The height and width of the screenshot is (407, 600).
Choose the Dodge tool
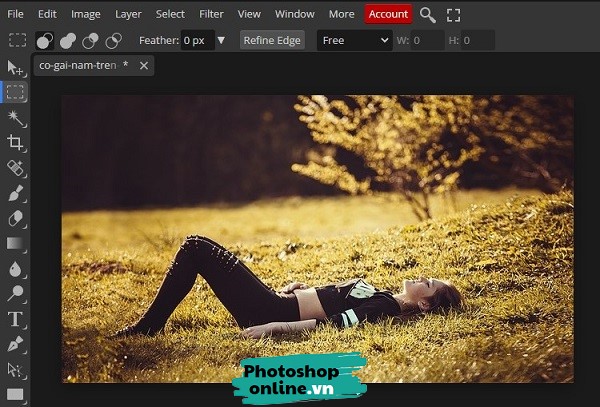[15, 293]
